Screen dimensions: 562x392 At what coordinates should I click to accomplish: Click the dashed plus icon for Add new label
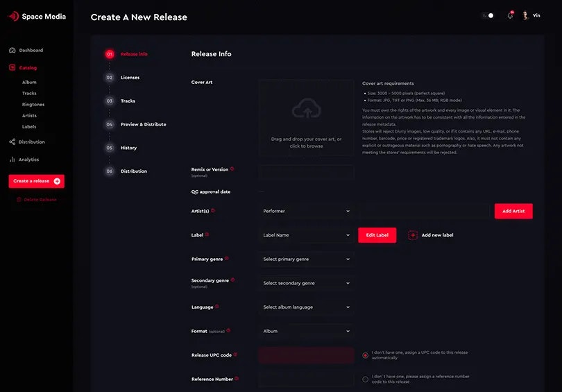[x=413, y=235]
